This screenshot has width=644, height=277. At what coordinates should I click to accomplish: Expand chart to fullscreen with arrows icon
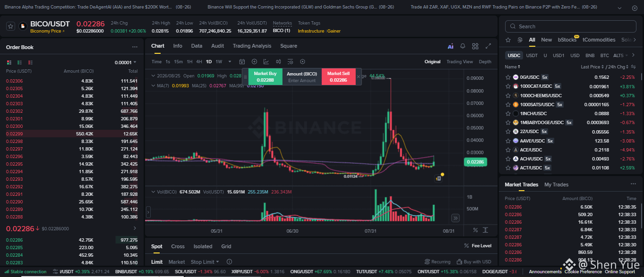tap(489, 46)
